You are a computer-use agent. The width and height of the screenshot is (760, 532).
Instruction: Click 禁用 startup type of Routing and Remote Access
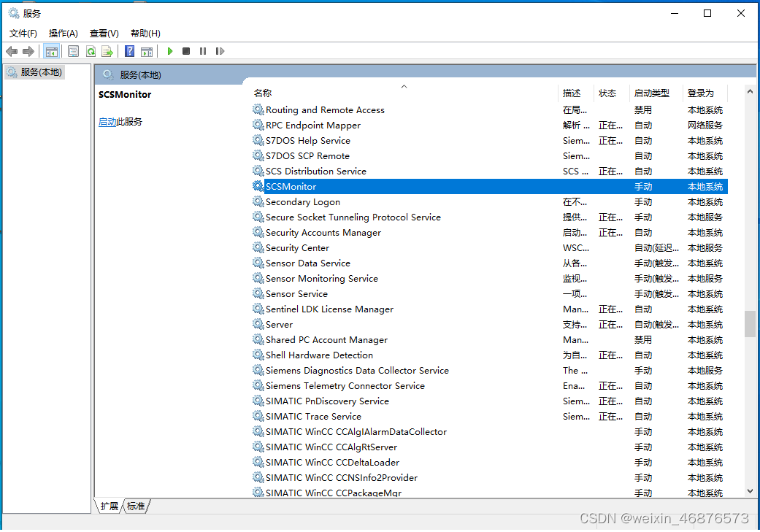point(643,110)
